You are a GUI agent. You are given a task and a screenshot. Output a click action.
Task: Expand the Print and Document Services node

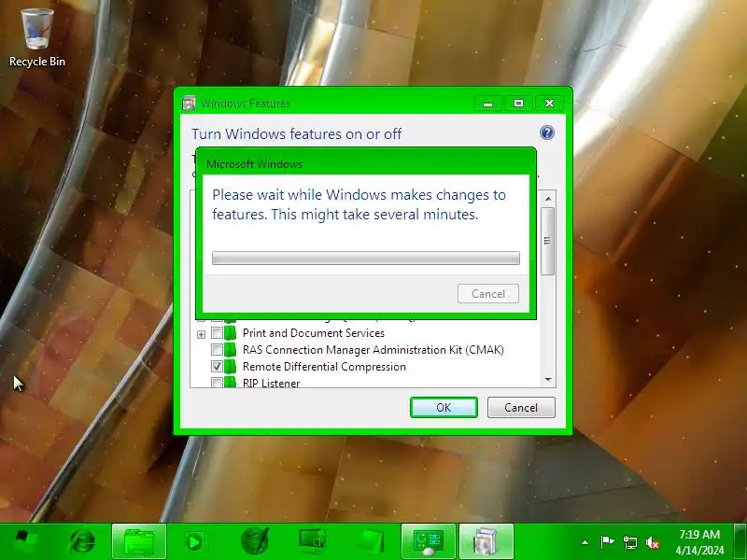click(201, 334)
